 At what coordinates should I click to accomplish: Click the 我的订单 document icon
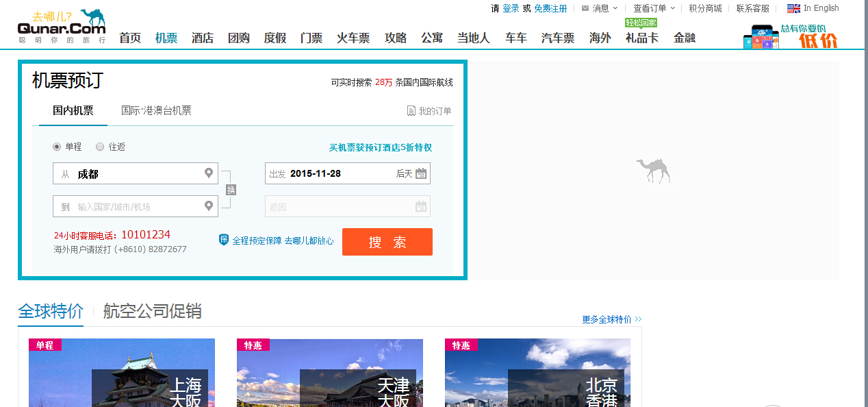(411, 111)
